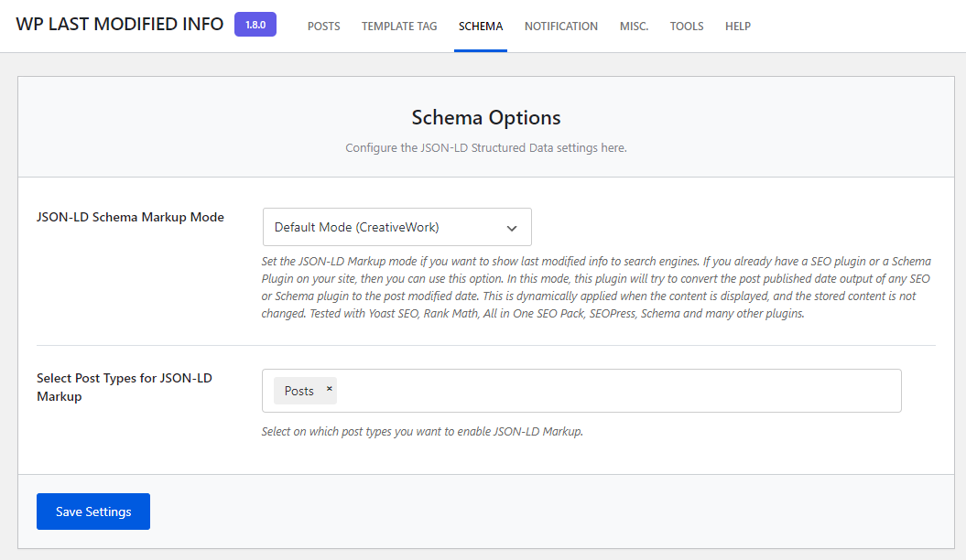Switch to the Template Tag tab

(x=399, y=27)
